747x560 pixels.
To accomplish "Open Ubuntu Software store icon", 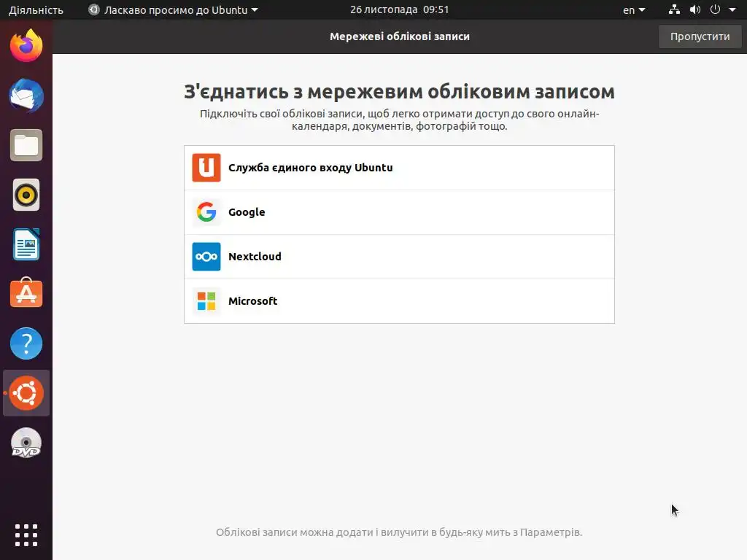I will 26,293.
